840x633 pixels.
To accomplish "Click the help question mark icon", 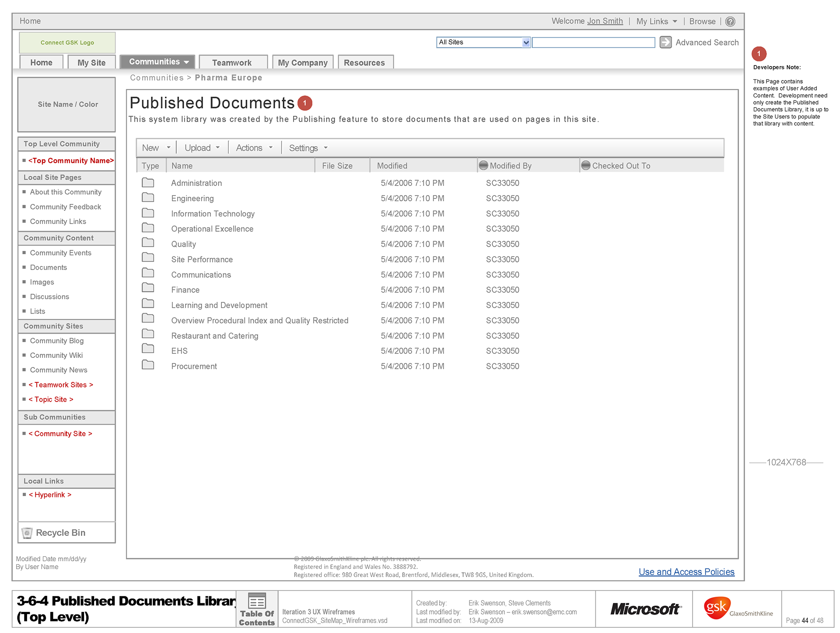I will pos(730,21).
